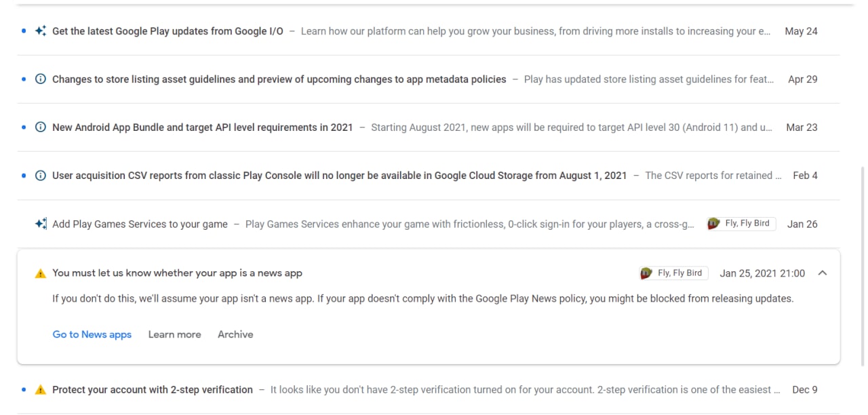This screenshot has height=415, width=868.
Task: Click info icon beside User acquisition CSV reports
Action: point(41,176)
